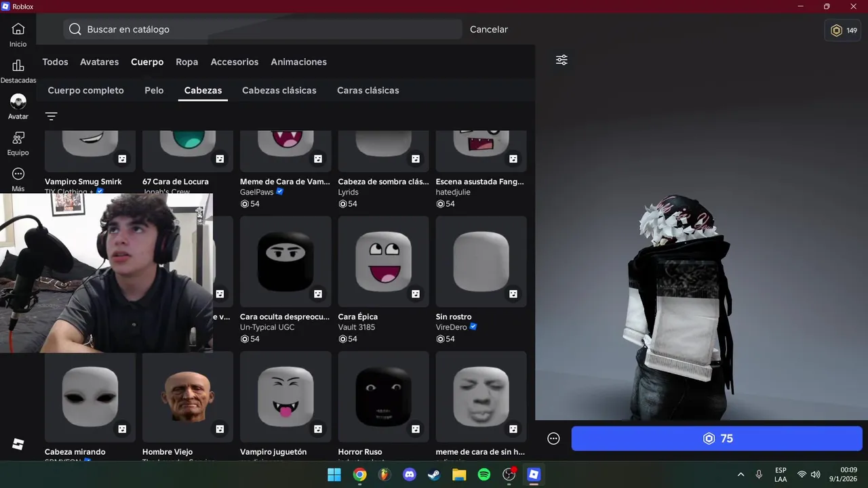Select the Cuerpo category
Viewport: 868px width, 488px height.
tap(147, 62)
